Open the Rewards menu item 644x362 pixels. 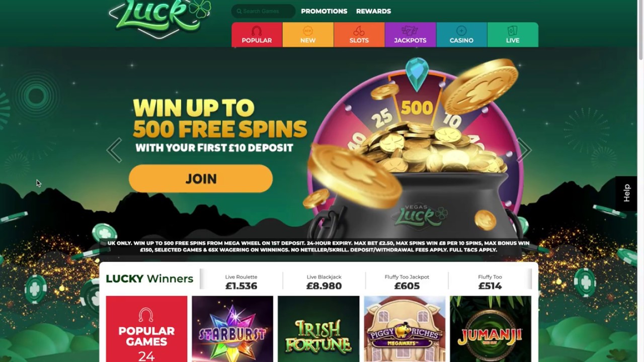tap(373, 11)
